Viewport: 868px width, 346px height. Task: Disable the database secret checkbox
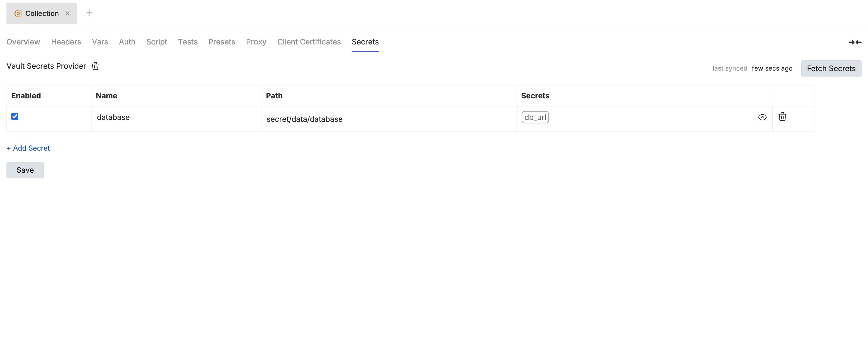15,116
